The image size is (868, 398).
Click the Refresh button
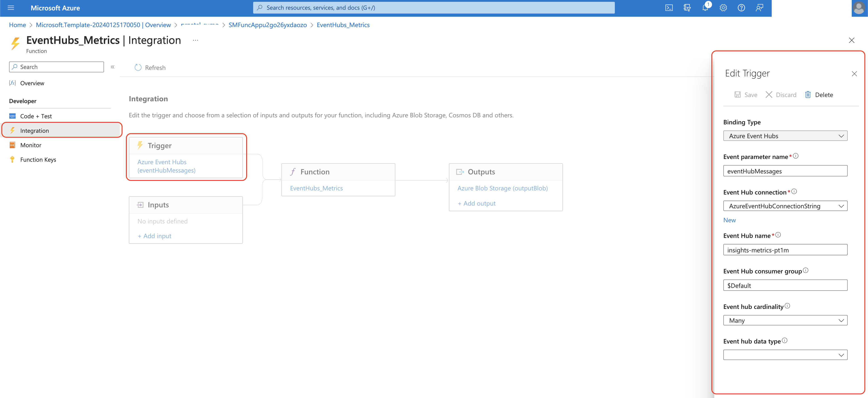[x=150, y=68]
